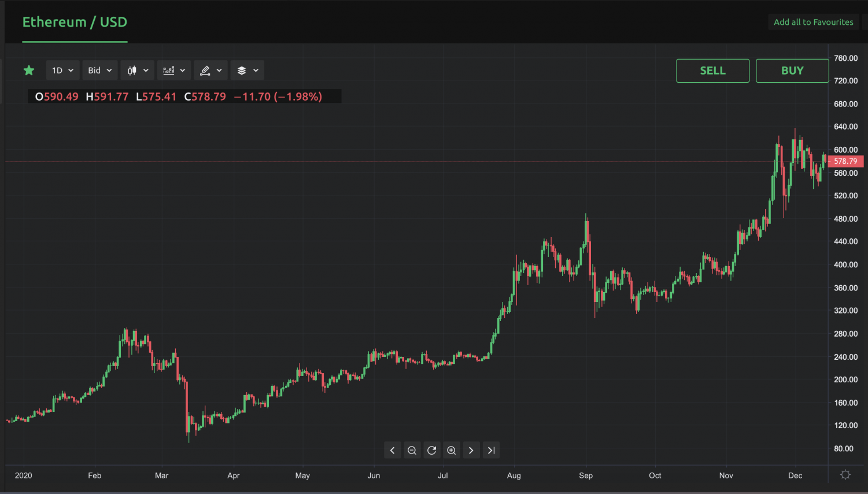Click the Aug time axis label

click(514, 475)
